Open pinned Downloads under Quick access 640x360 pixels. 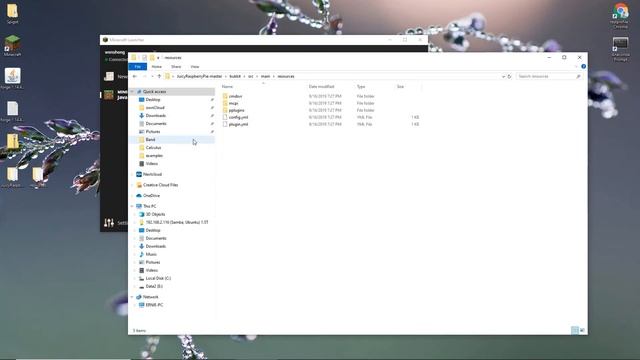[x=156, y=116]
